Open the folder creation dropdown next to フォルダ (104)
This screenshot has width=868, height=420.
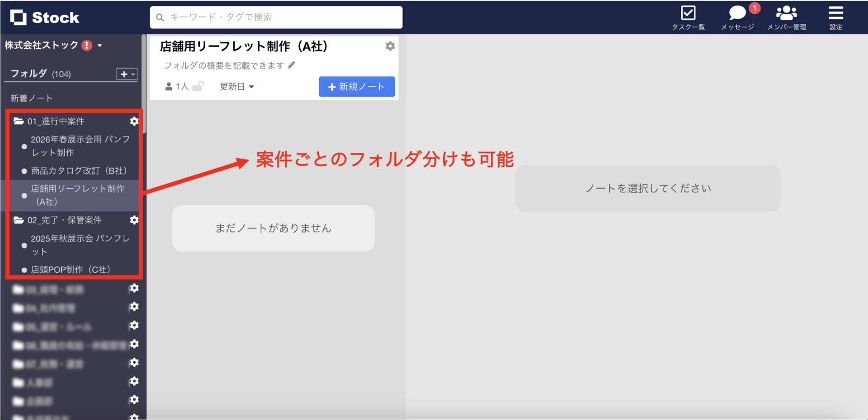click(127, 73)
